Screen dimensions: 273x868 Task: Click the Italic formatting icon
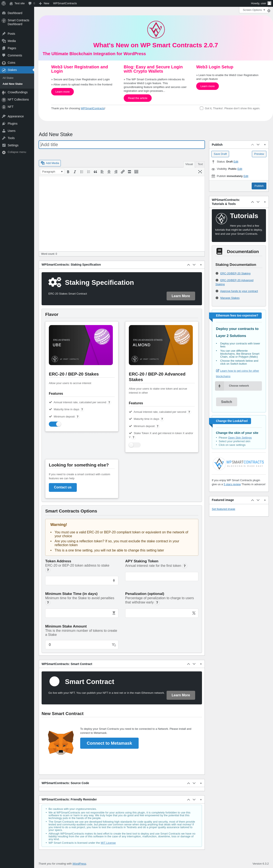[x=75, y=172]
